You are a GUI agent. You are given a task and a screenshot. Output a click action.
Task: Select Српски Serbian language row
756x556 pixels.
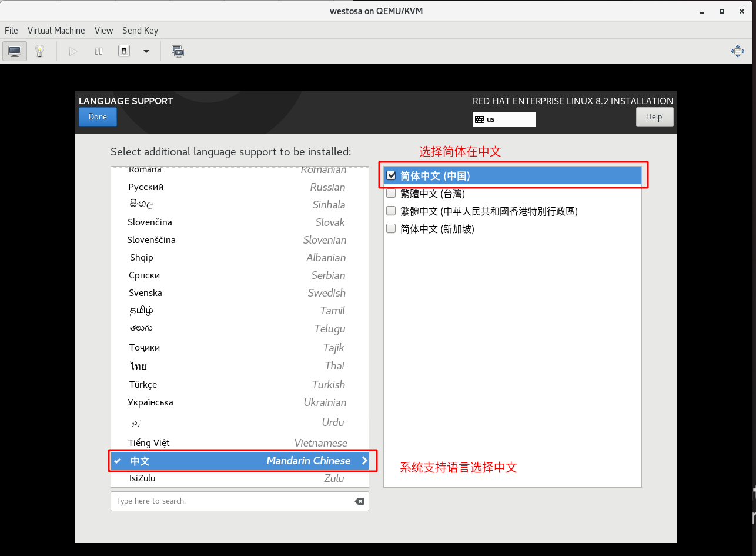point(240,275)
